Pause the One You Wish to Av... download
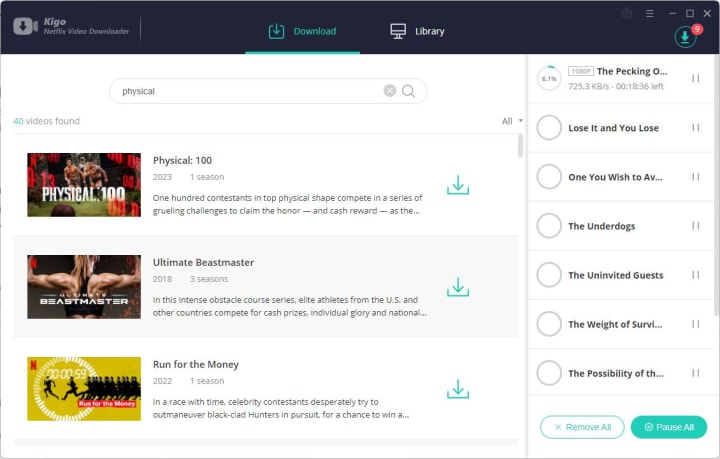Screen dimensions: 720x459 point(696,177)
